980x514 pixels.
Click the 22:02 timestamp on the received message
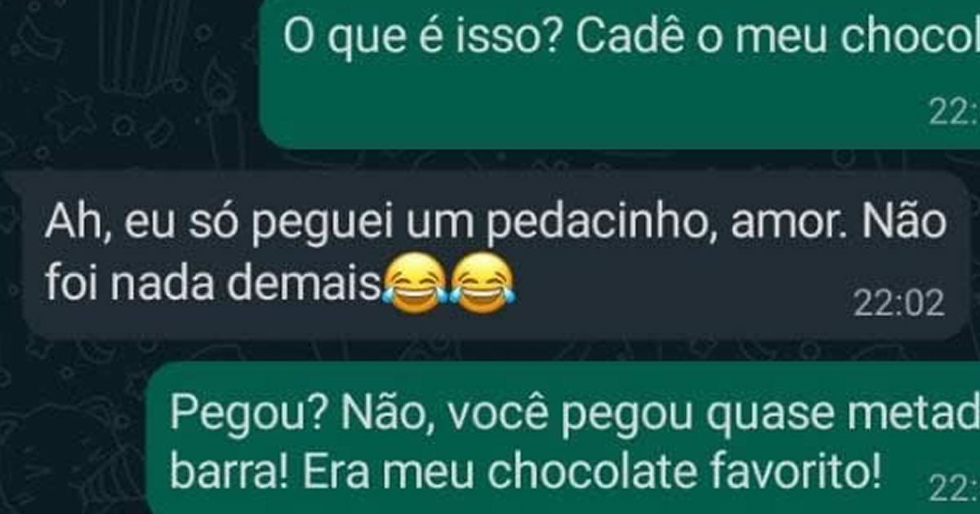coord(898,304)
